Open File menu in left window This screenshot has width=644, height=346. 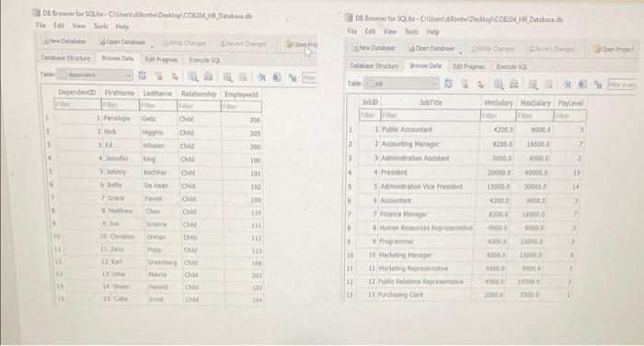(41, 25)
